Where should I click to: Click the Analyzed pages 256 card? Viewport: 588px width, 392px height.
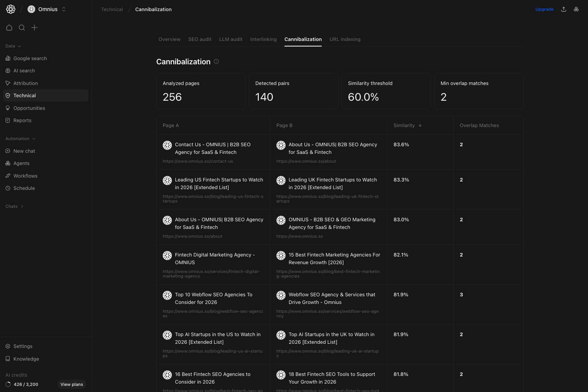click(201, 91)
